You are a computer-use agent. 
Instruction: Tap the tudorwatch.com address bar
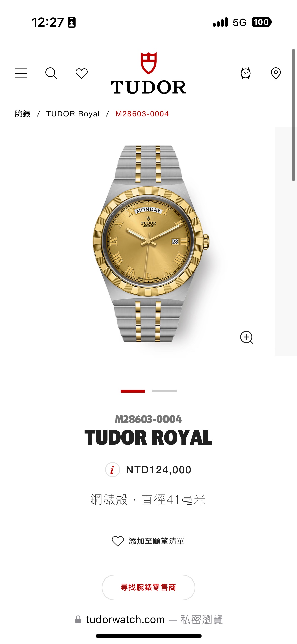[x=149, y=619]
